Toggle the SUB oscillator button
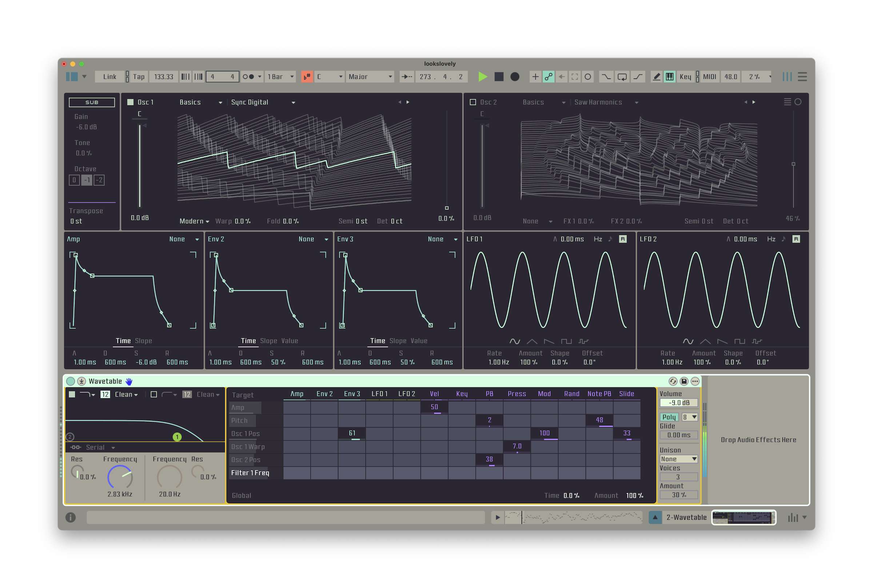Image resolution: width=873 pixels, height=588 pixels. [92, 102]
